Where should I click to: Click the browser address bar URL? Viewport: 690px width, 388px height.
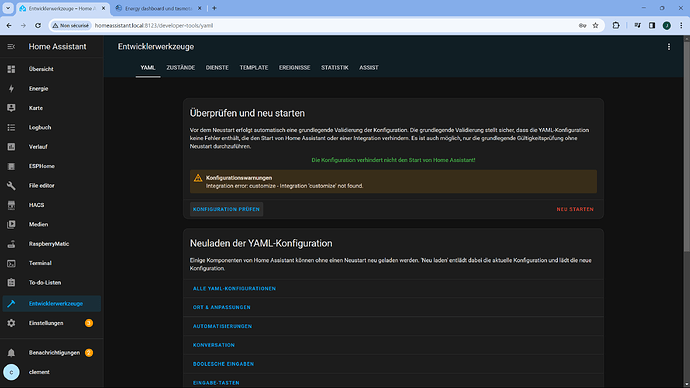(154, 26)
